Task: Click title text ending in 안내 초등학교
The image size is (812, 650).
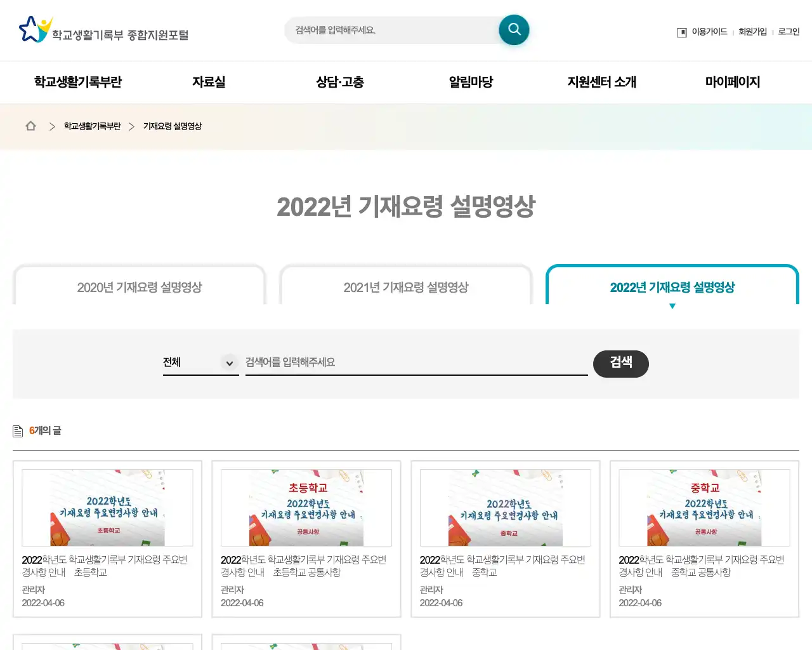Action: [105, 566]
